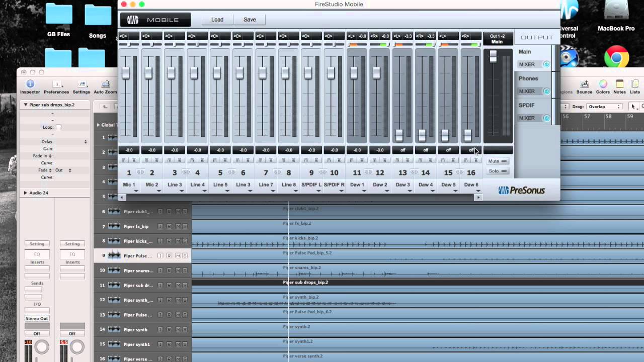Open the Colors palette
Image resolution: width=644 pixels, height=362 pixels.
coord(603,86)
